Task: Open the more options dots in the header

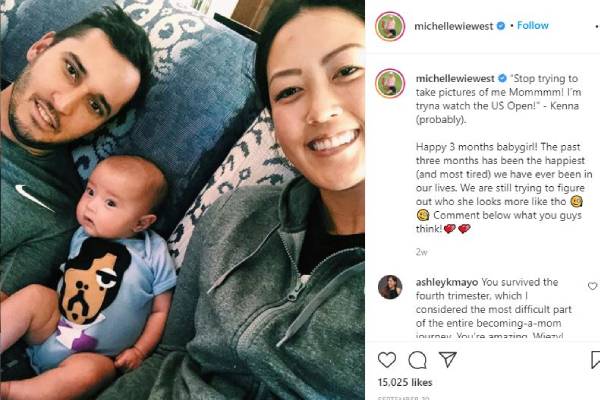Action: pos(597,26)
